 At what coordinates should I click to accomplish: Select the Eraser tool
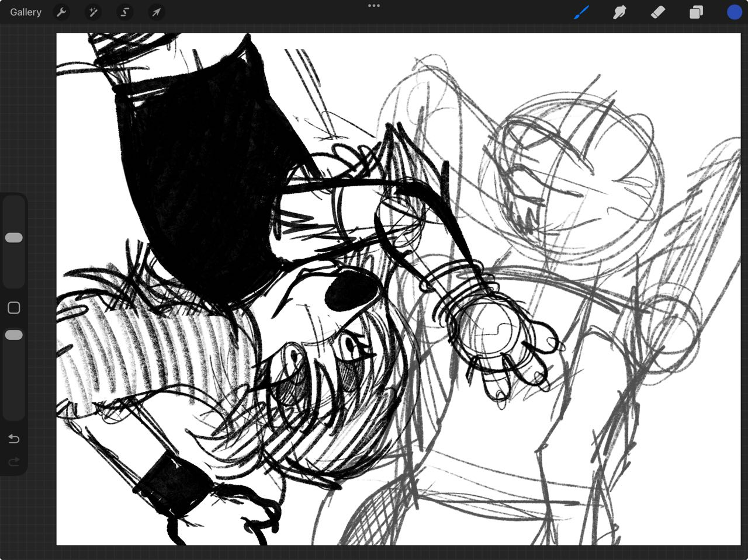pyautogui.click(x=658, y=12)
